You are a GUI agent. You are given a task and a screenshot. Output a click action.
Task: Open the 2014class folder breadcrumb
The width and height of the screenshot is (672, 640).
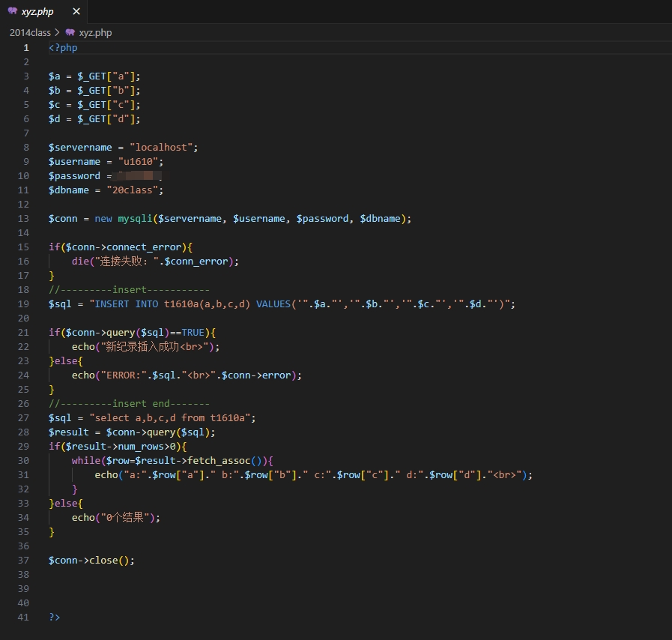(x=30, y=33)
